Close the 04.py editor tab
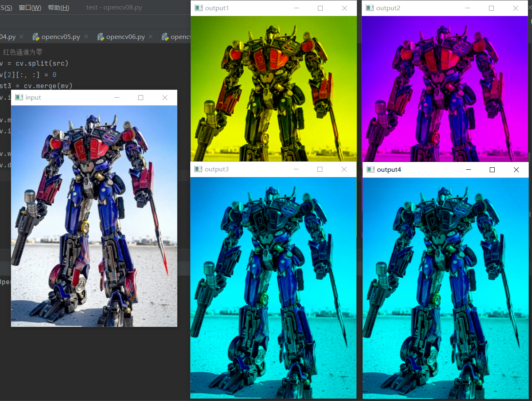Screen dimensions: 532x401 21,36
